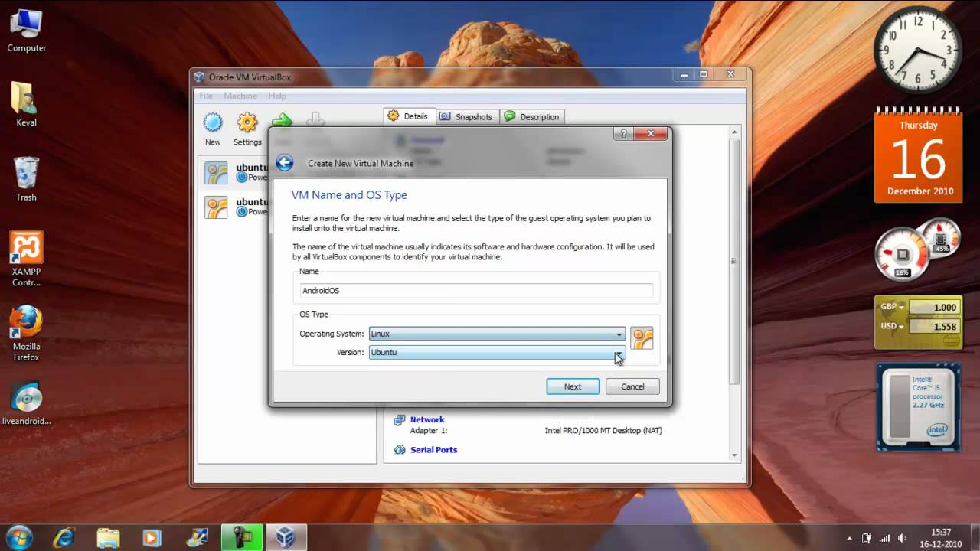980x551 pixels.
Task: Click the Cancel button
Action: [x=632, y=386]
